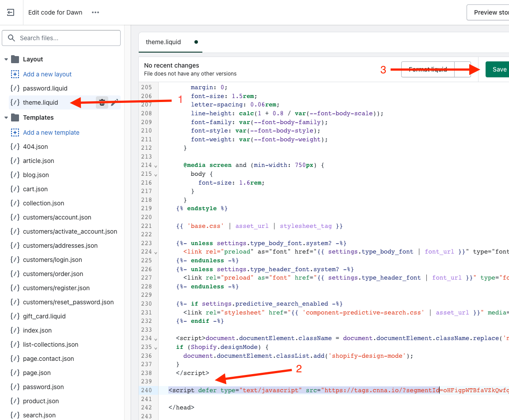Click the add layout plus icon
This screenshot has width=509, height=420.
[15, 74]
